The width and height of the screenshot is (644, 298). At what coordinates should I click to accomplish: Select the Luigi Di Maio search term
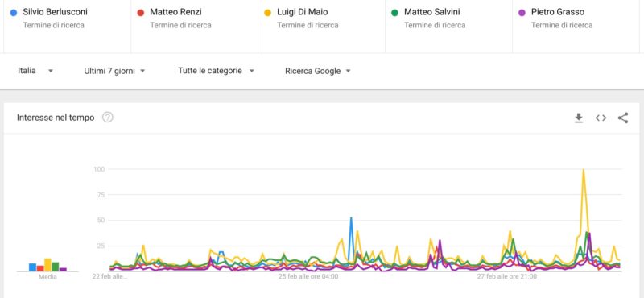303,12
